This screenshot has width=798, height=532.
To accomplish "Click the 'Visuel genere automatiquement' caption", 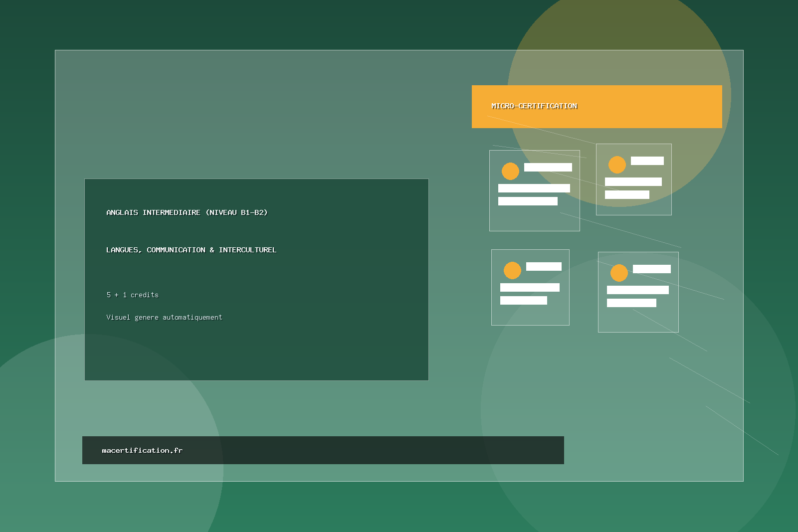I will point(164,317).
